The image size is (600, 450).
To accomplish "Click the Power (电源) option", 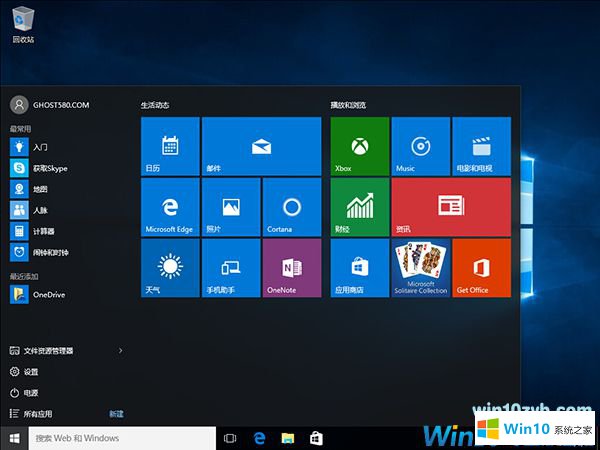I will tap(24, 393).
